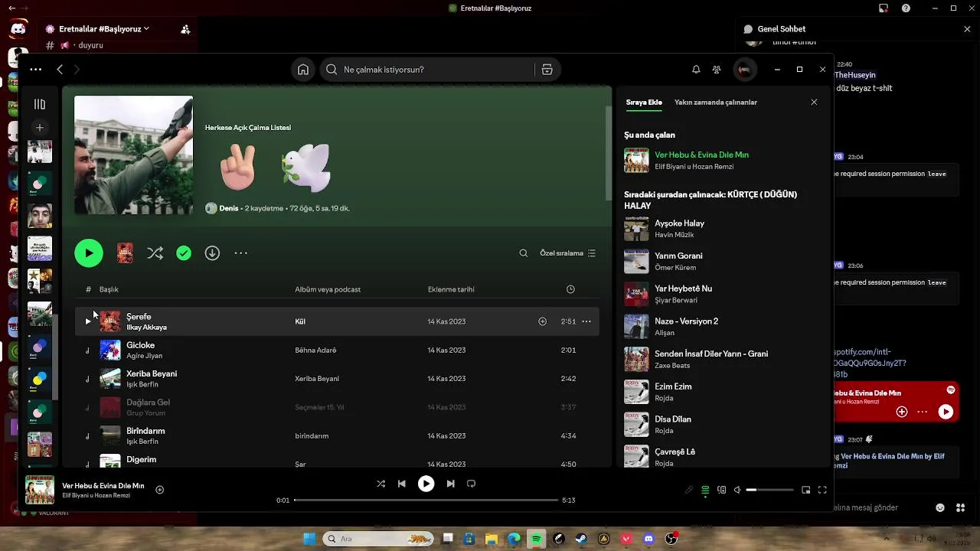Adjust the volume slider
Image resolution: width=980 pixels, height=551 pixels.
pos(769,490)
